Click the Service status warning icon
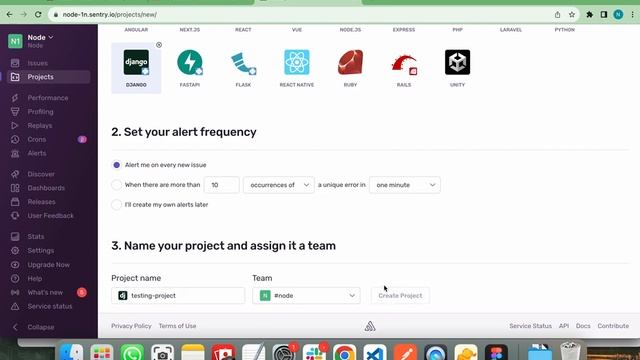640x360 pixels. click(15, 307)
